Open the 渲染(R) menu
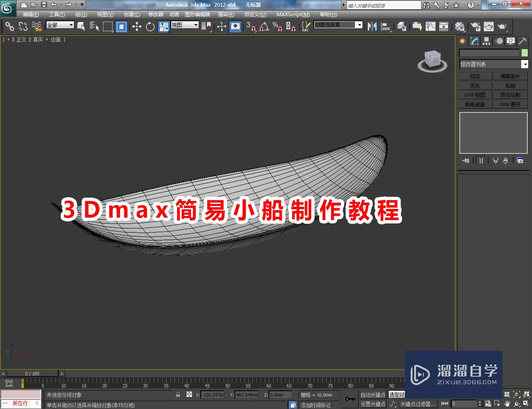This screenshot has height=409, width=532. [x=226, y=15]
